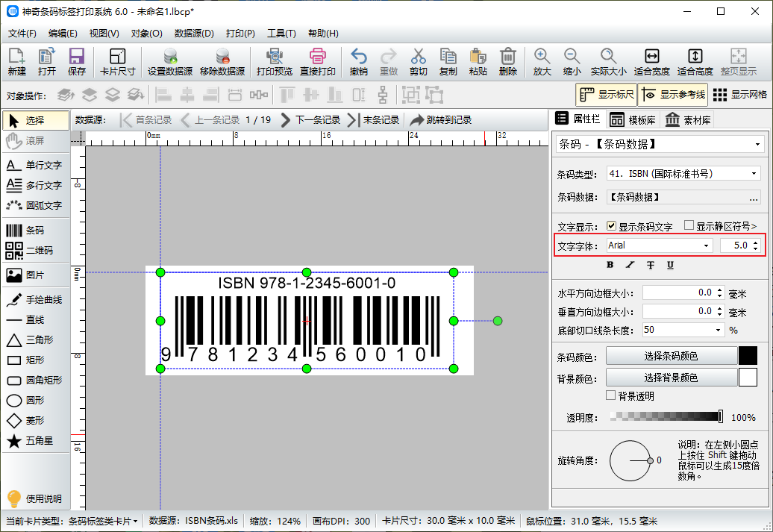773x532 pixels.
Task: Switch to the 模板库 tab
Action: 633,120
